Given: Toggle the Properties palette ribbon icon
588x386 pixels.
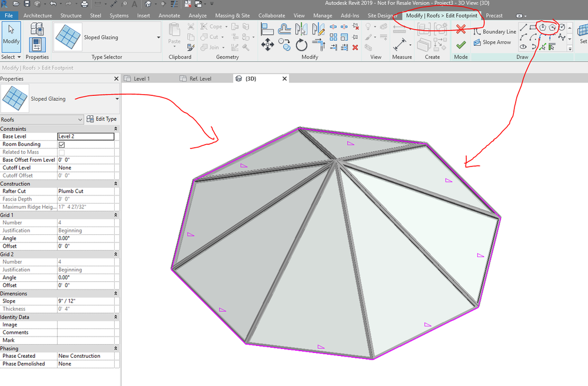Looking at the screenshot, I should [36, 45].
